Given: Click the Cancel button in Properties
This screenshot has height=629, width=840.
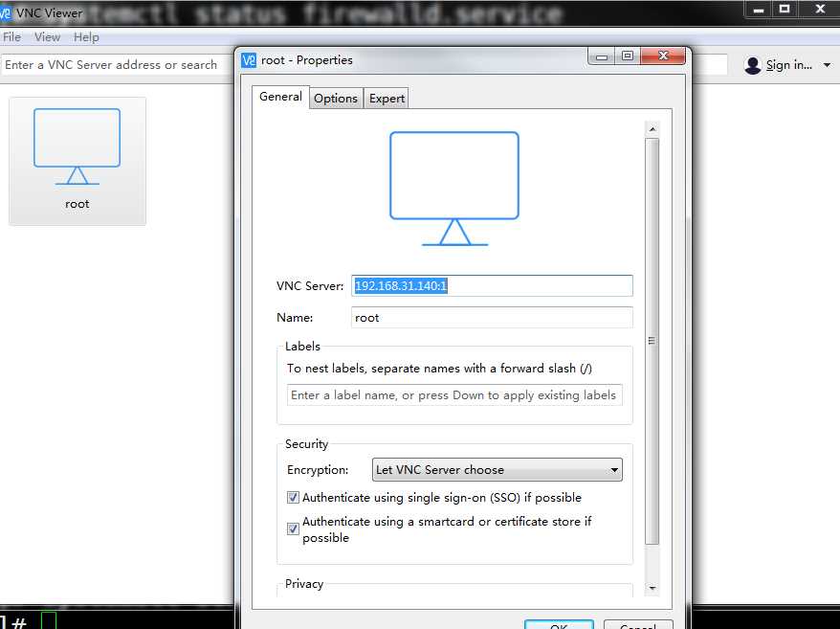Looking at the screenshot, I should click(638, 625).
